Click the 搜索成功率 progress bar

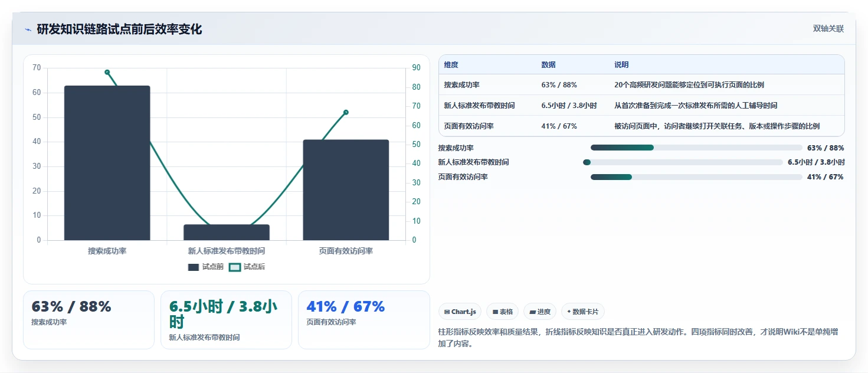696,148
